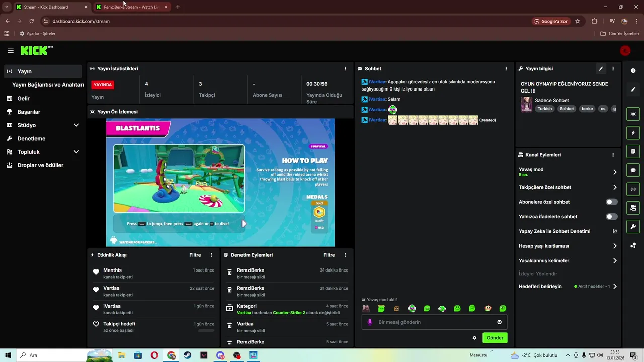This screenshot has width=644, height=362.
Task: Click the green Gönder button
Action: (x=495, y=338)
